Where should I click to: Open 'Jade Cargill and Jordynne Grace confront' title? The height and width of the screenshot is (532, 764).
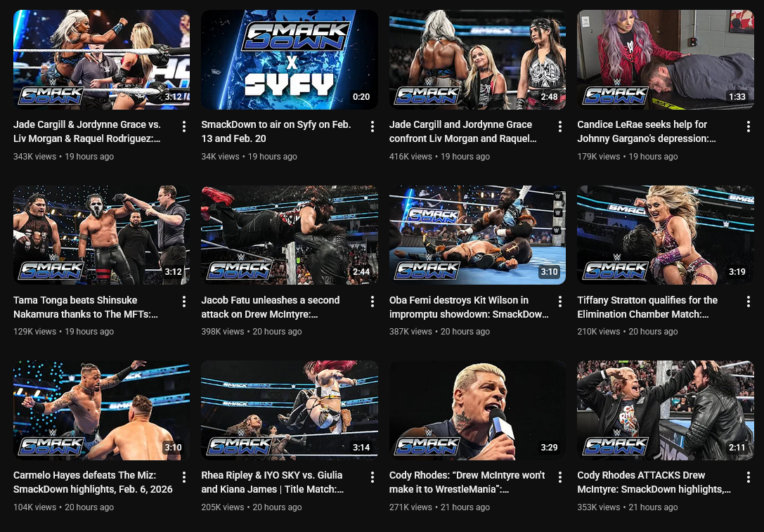463,131
